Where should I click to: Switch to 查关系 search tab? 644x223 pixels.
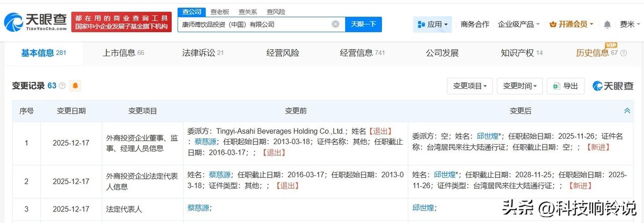(x=248, y=12)
